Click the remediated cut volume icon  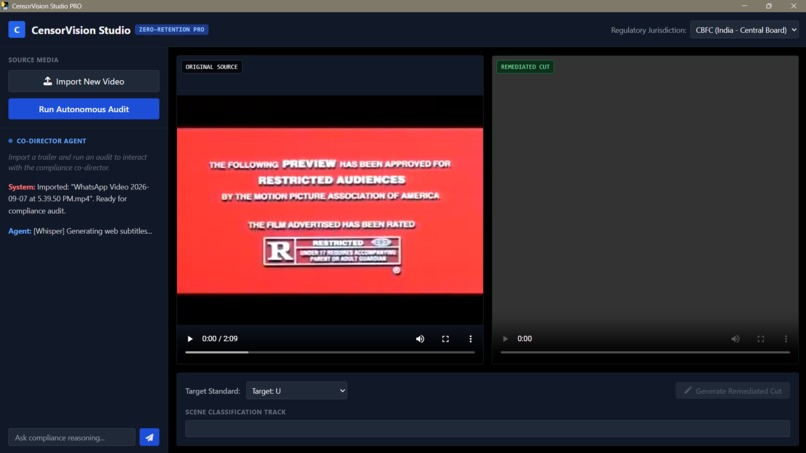pyautogui.click(x=736, y=339)
